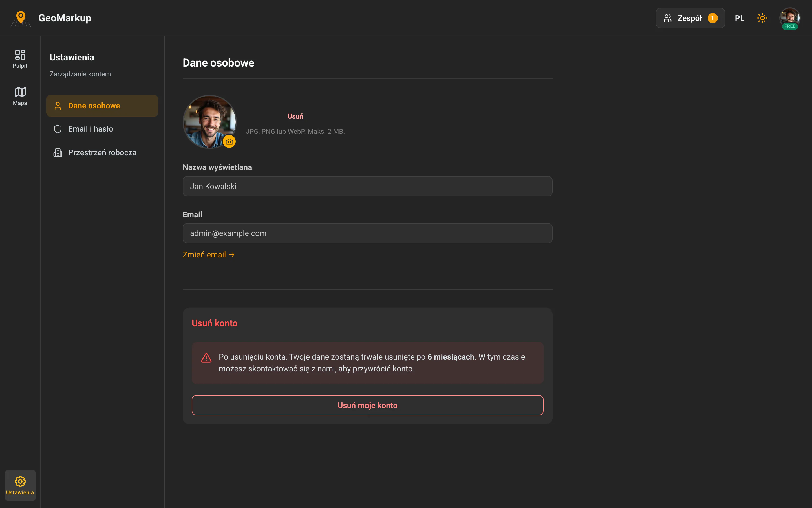Click the person icon in Dane osobowe
The height and width of the screenshot is (508, 812).
tap(58, 106)
